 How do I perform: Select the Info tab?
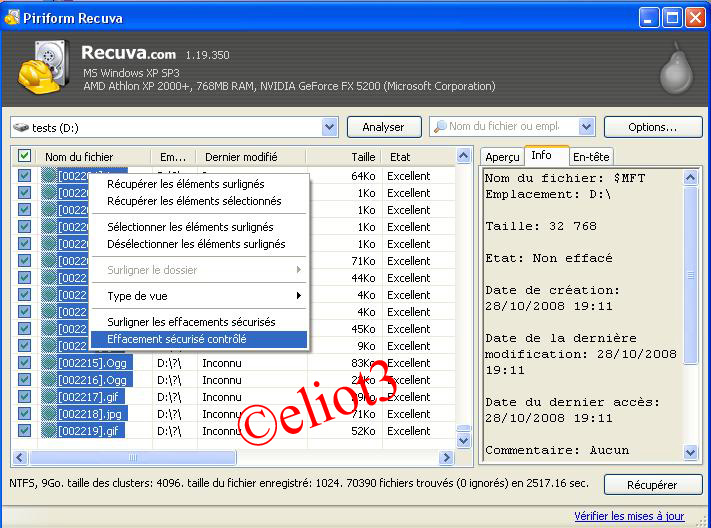coord(546,155)
